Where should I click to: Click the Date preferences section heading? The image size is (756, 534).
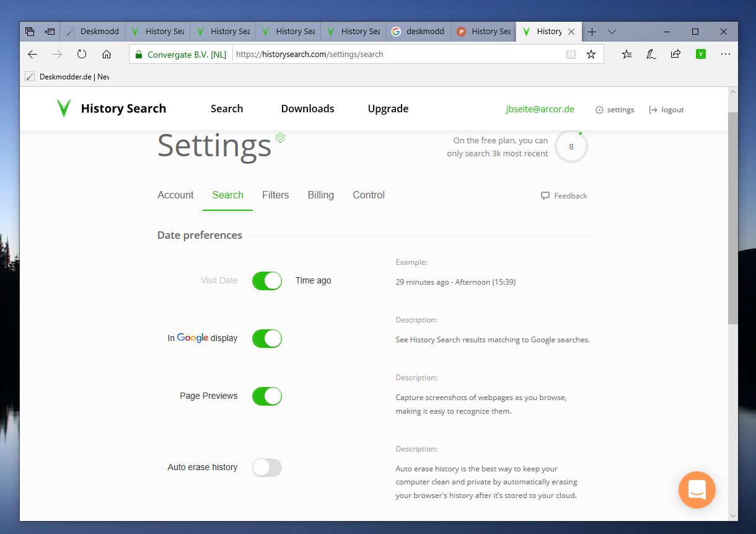(x=200, y=235)
